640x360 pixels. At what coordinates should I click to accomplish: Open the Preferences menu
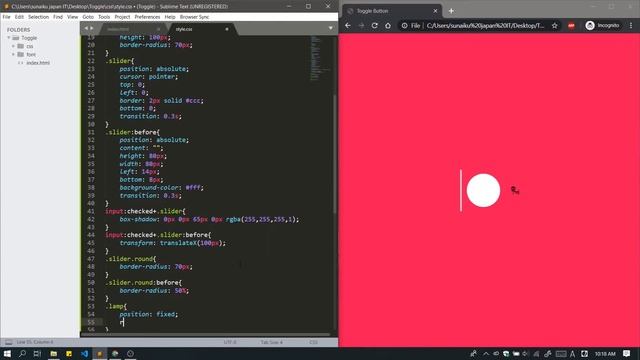(x=147, y=17)
